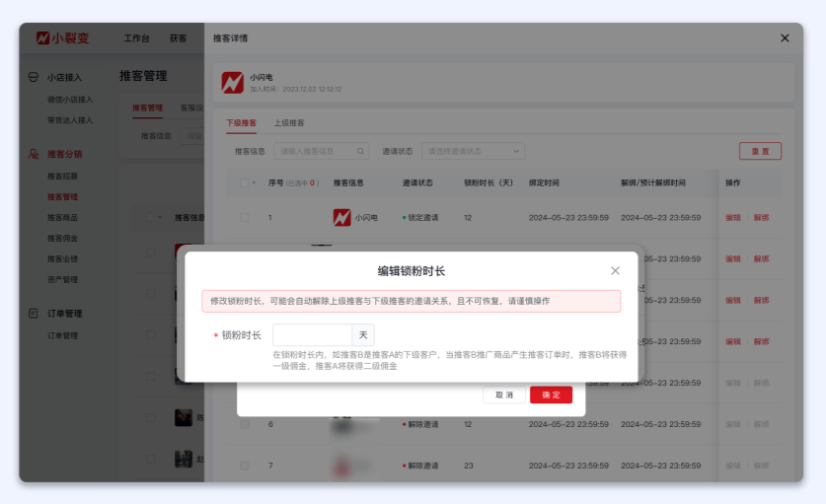Click the 推客分销 sidebar icon
The height and width of the screenshot is (504, 826).
tap(34, 154)
